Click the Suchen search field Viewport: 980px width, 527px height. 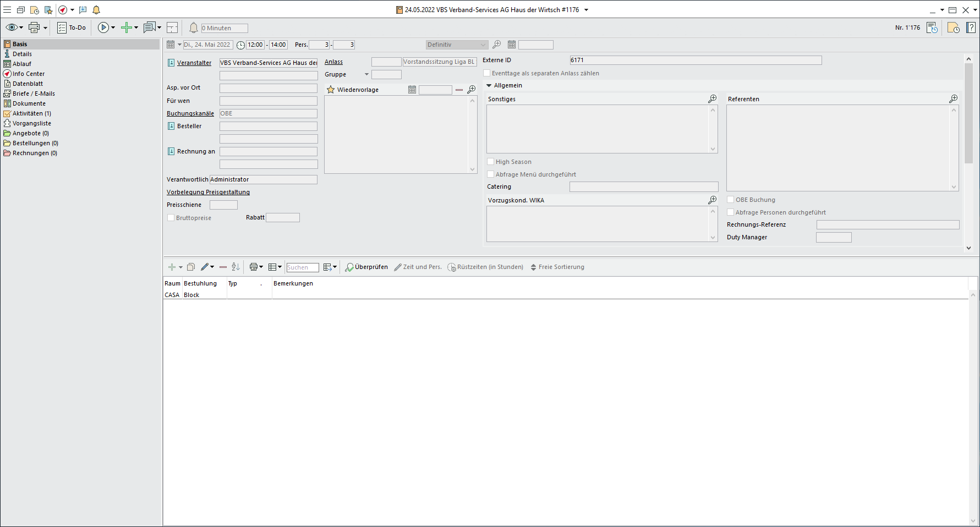coord(302,267)
